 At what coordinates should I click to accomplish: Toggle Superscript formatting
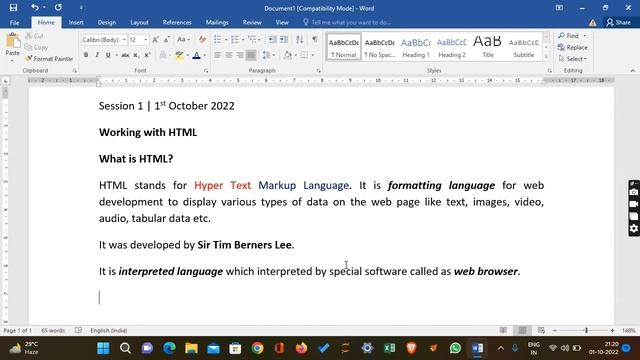[x=147, y=55]
